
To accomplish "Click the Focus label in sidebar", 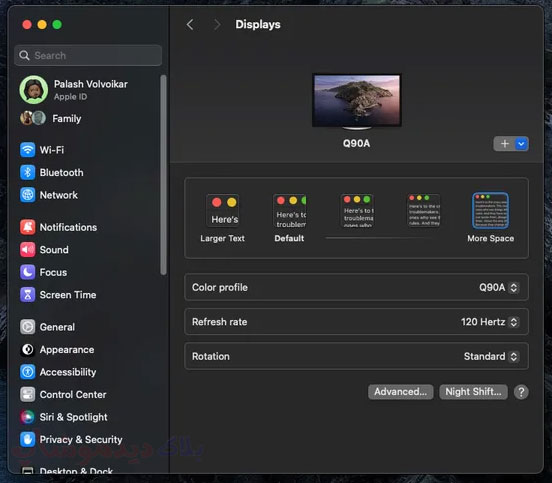I will pos(53,272).
